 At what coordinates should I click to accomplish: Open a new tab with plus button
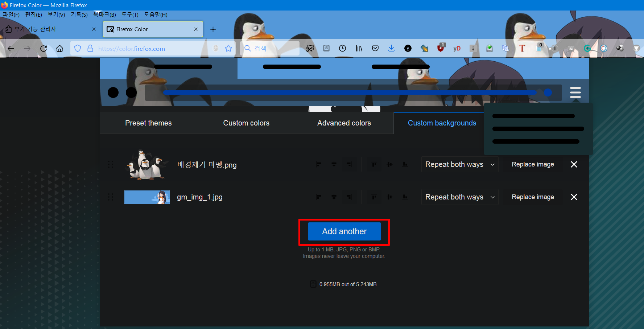tap(213, 29)
